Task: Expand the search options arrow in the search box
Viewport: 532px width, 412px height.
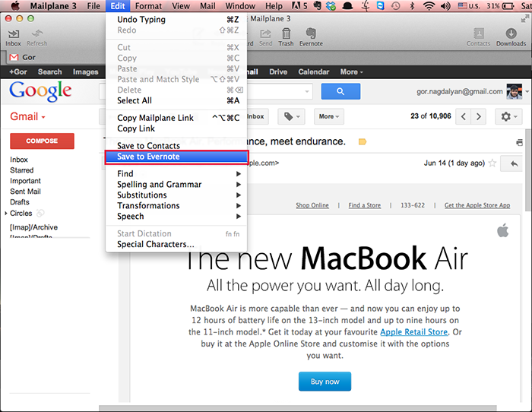Action: click(x=307, y=91)
